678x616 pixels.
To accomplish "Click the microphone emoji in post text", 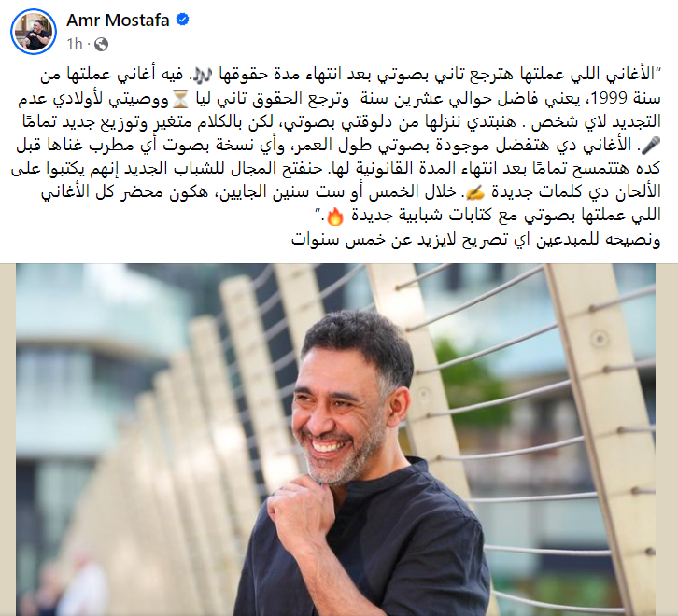I will point(650,146).
